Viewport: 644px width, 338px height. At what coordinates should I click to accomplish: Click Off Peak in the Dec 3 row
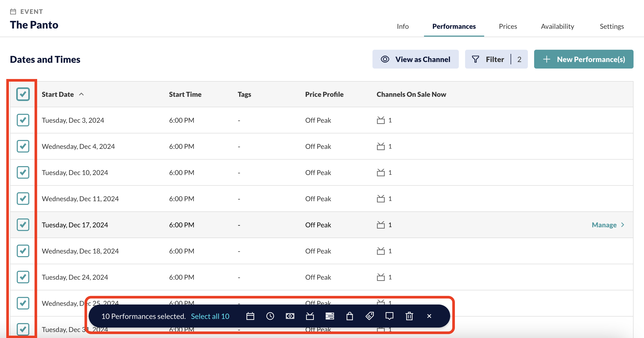[318, 120]
